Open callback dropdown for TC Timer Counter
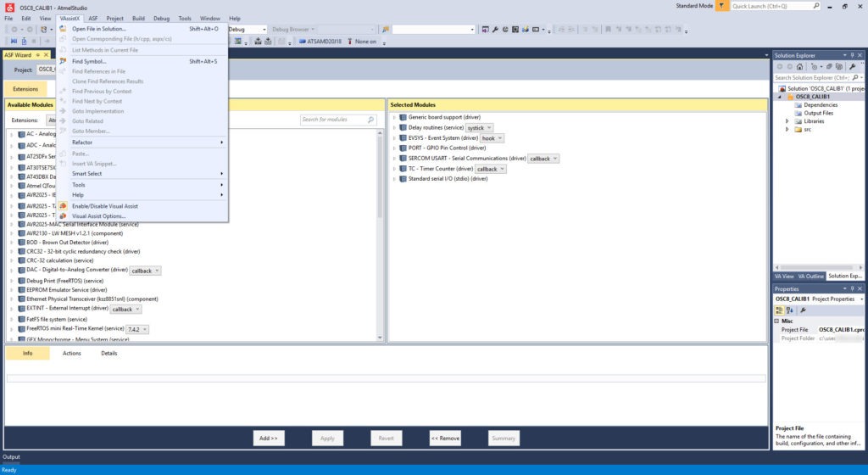The height and width of the screenshot is (475, 868). tap(491, 169)
